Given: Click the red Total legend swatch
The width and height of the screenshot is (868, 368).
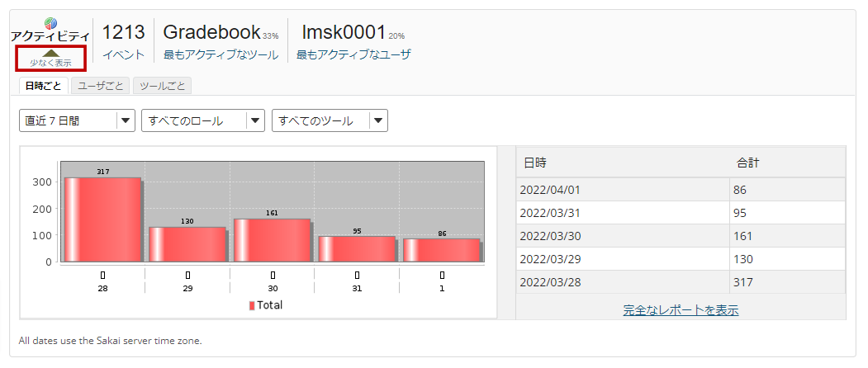Looking at the screenshot, I should click(252, 305).
